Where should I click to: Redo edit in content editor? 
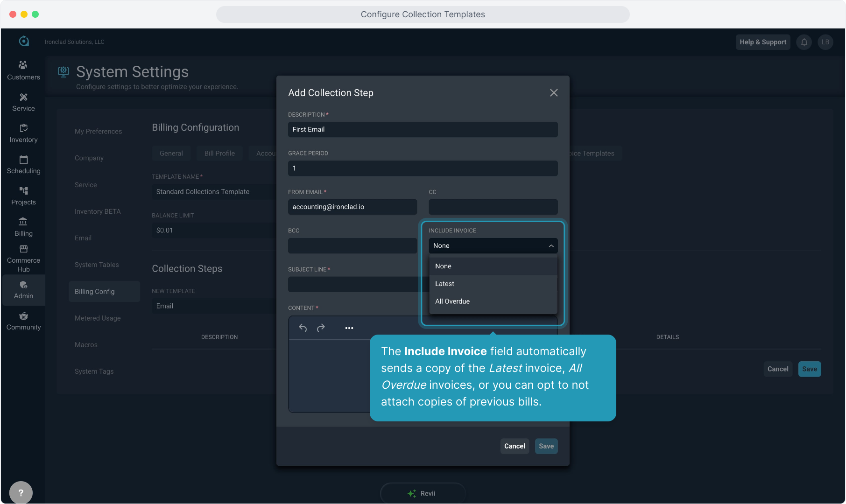(321, 328)
